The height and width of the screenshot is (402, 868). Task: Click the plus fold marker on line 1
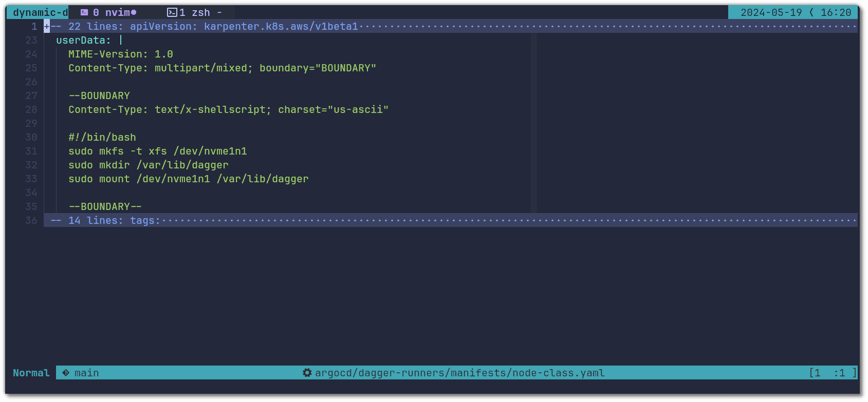point(47,26)
